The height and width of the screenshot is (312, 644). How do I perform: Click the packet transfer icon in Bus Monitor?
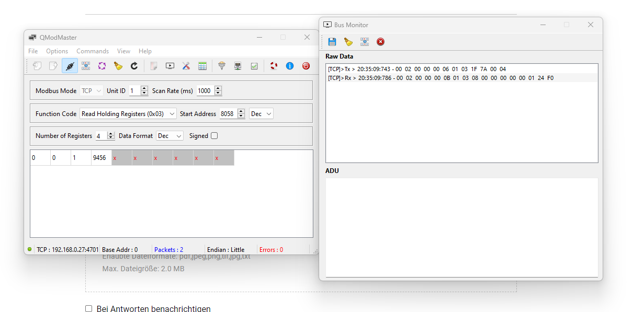(x=365, y=42)
